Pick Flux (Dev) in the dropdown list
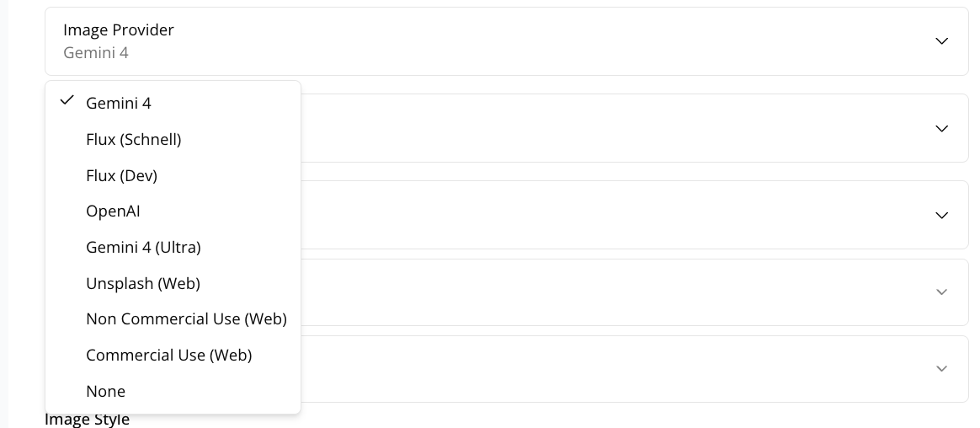This screenshot has height=428, width=980. click(121, 175)
